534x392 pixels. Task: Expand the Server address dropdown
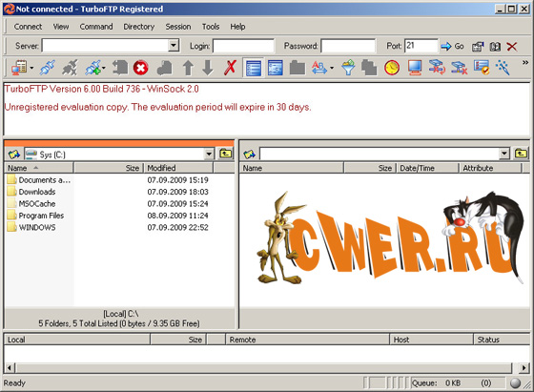174,45
